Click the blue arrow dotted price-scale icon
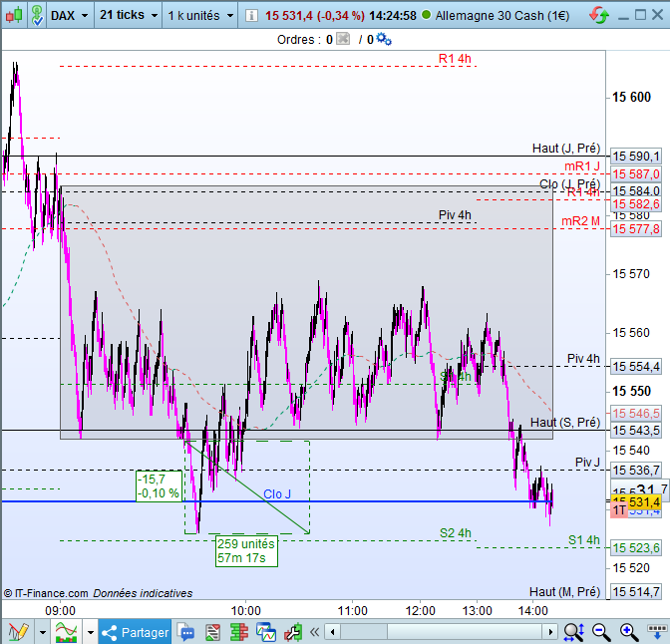This screenshot has height=644, width=670. (657, 631)
